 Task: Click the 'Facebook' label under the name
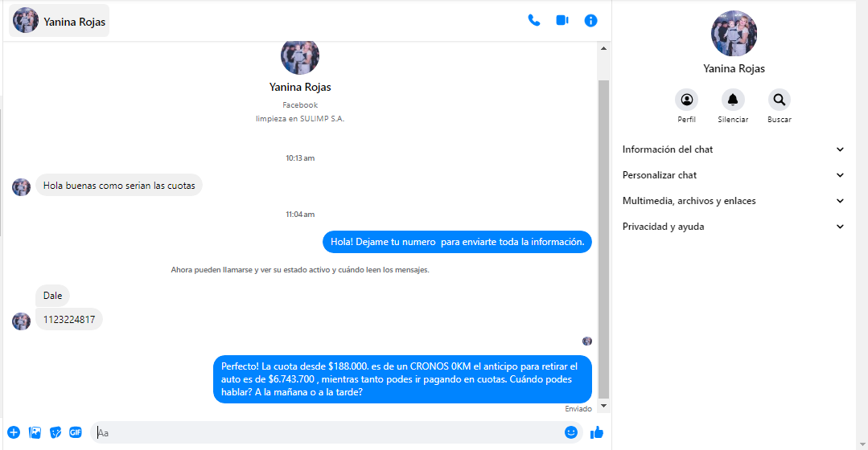click(300, 104)
